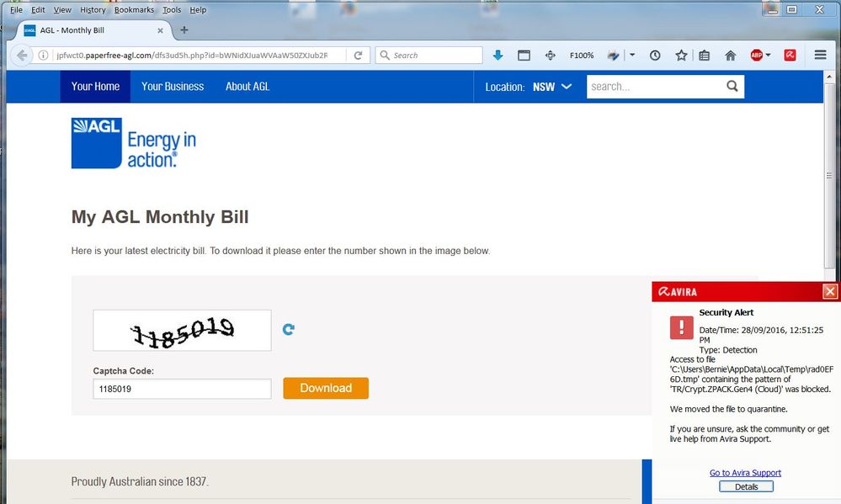Screen dimensions: 841x504
Task: Switch to the Your Business tab
Action: 173,87
